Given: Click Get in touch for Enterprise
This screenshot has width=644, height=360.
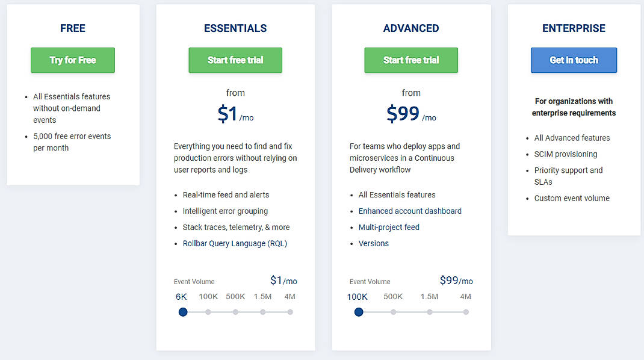Looking at the screenshot, I should pyautogui.click(x=574, y=60).
